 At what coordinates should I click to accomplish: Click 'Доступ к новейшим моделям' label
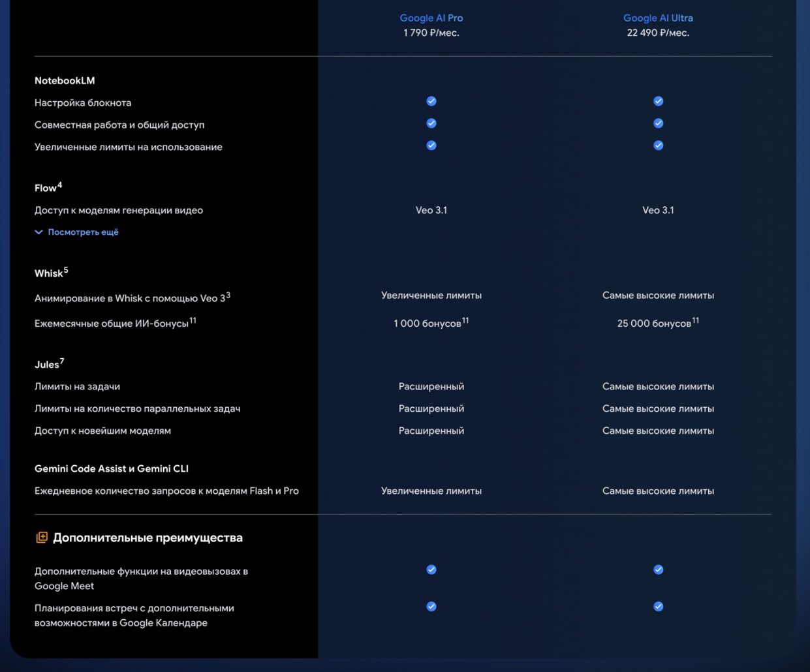click(x=102, y=431)
